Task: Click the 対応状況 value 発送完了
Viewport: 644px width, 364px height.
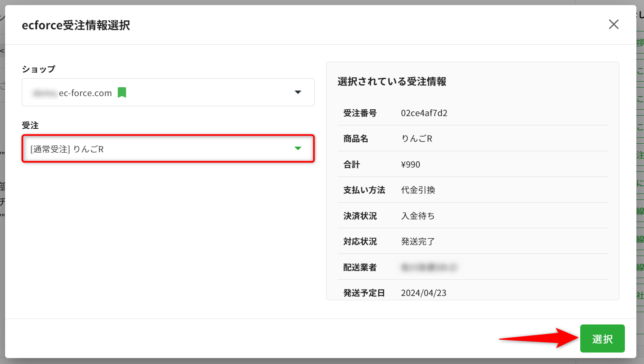Action: [x=418, y=242]
